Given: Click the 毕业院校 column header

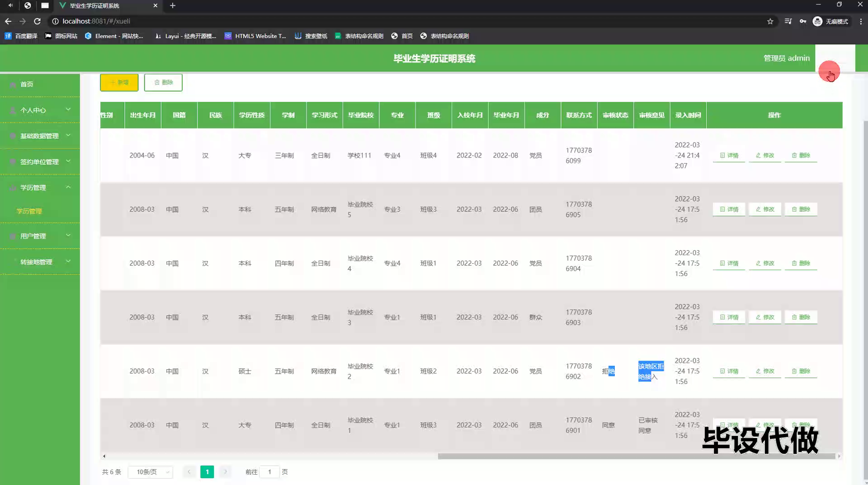Looking at the screenshot, I should coord(361,115).
